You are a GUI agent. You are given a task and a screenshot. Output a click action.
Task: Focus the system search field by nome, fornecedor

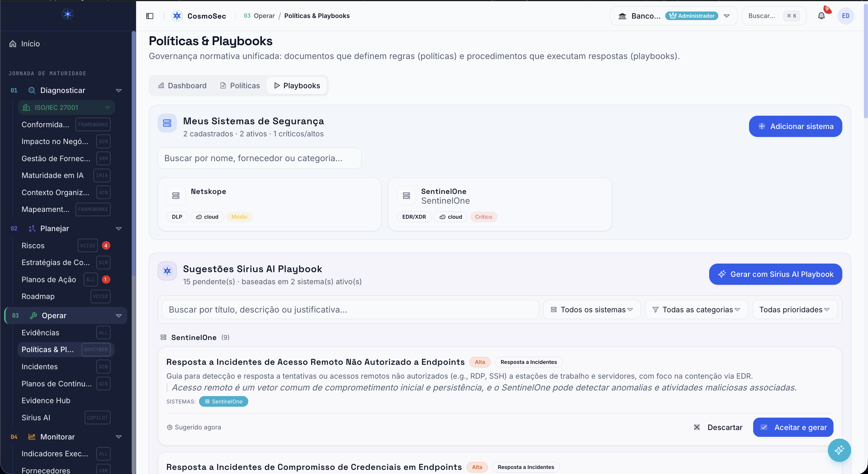[x=260, y=158]
